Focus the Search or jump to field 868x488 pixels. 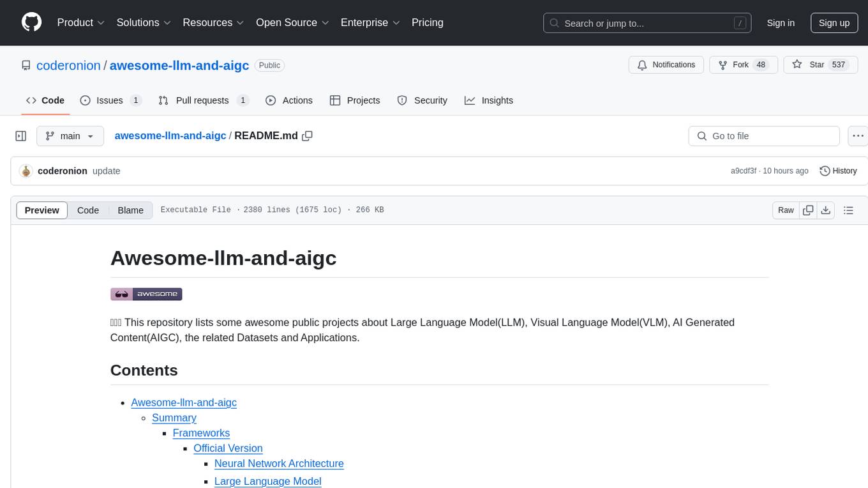pos(647,23)
